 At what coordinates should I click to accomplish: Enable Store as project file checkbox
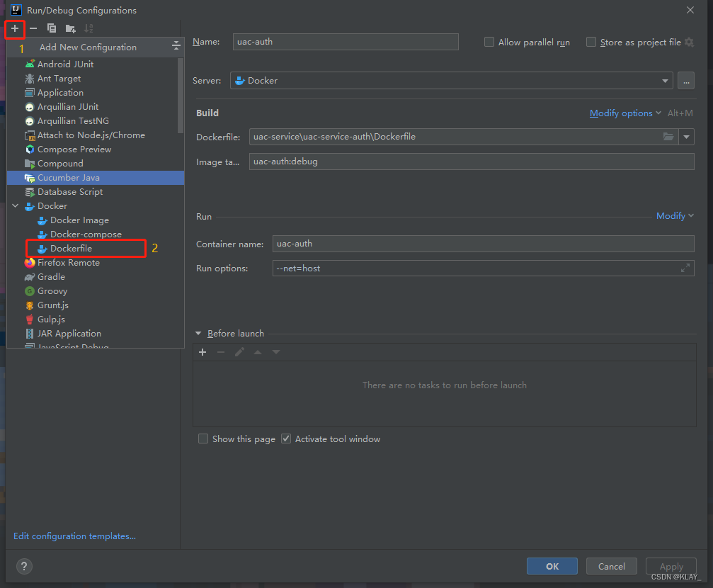(x=591, y=42)
